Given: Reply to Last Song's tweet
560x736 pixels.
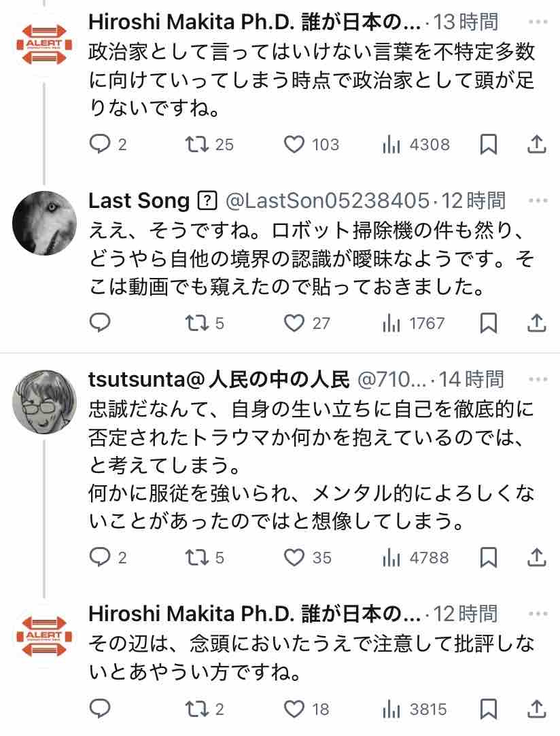Looking at the screenshot, I should 100,323.
